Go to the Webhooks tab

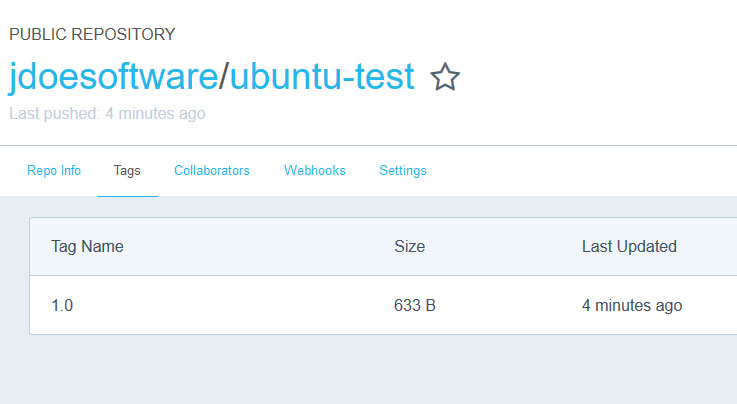coord(315,171)
